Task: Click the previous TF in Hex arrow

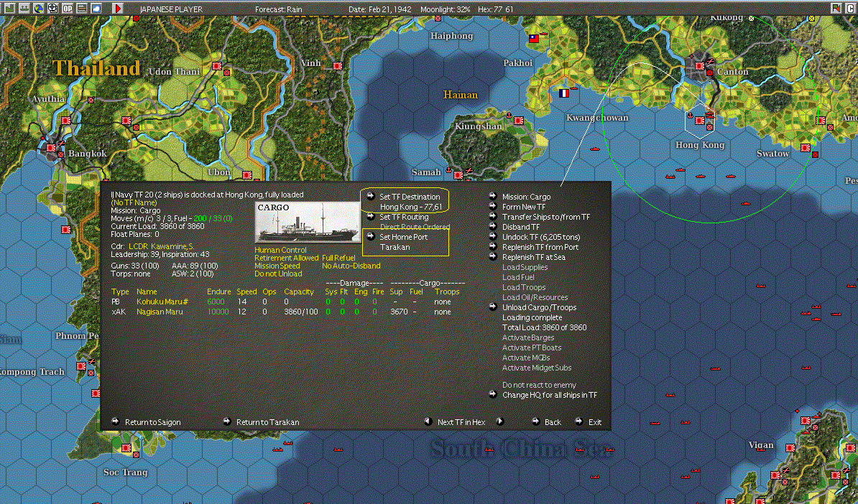Action: point(428,421)
